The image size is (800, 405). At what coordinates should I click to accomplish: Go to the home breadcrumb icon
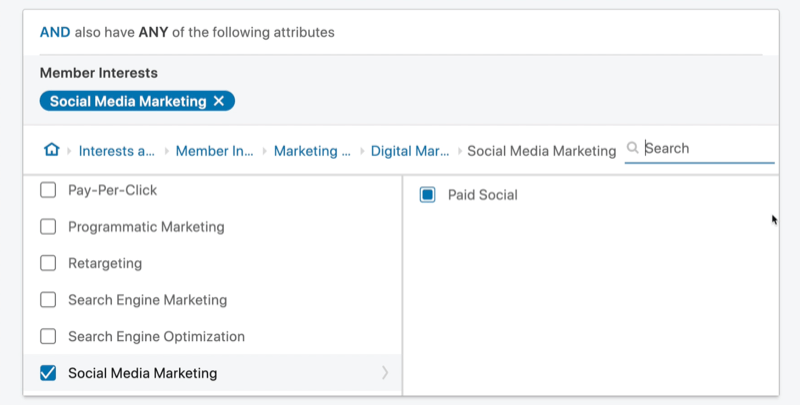52,150
